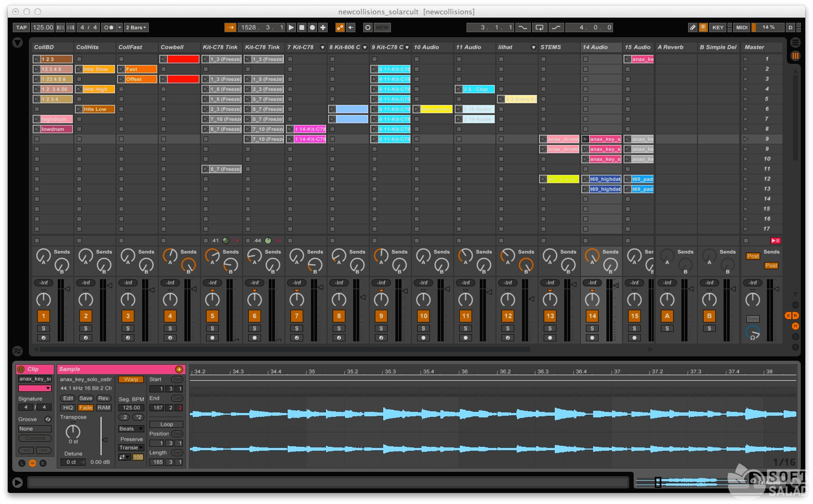Launch Master scene 5
Image resolution: width=813 pixels, height=504 pixels.
coord(746,99)
